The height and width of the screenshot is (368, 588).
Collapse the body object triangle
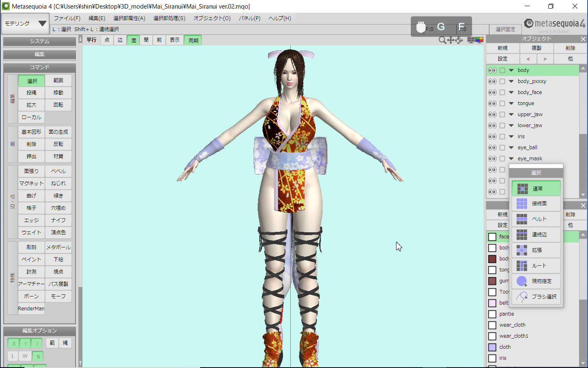click(511, 70)
